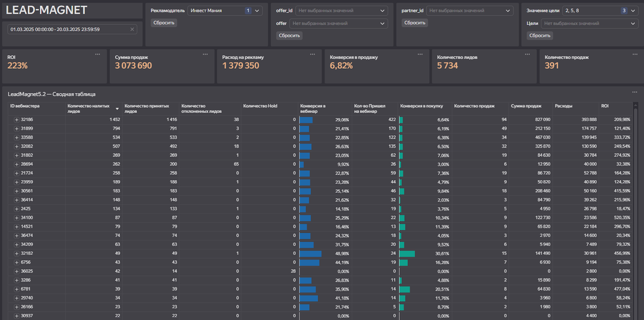Click the ROI column header

pyautogui.click(x=605, y=106)
